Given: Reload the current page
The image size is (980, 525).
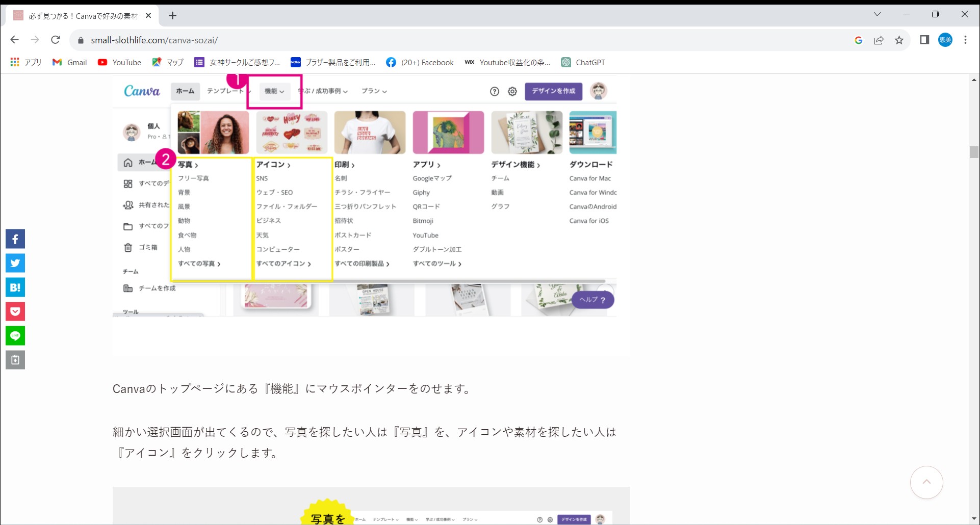Looking at the screenshot, I should 56,40.
